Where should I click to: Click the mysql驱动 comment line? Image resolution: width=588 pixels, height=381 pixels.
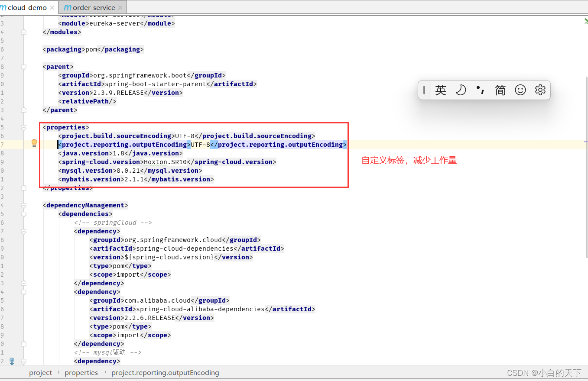108,352
